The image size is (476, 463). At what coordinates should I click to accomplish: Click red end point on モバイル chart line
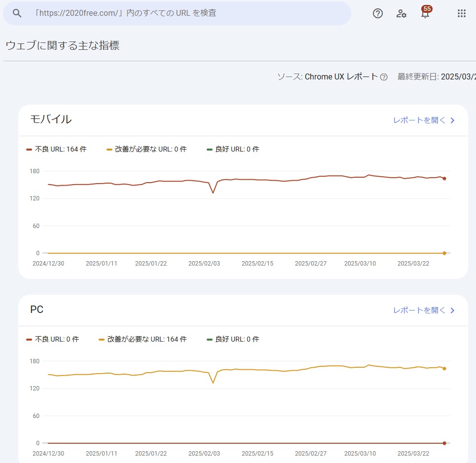click(x=444, y=179)
